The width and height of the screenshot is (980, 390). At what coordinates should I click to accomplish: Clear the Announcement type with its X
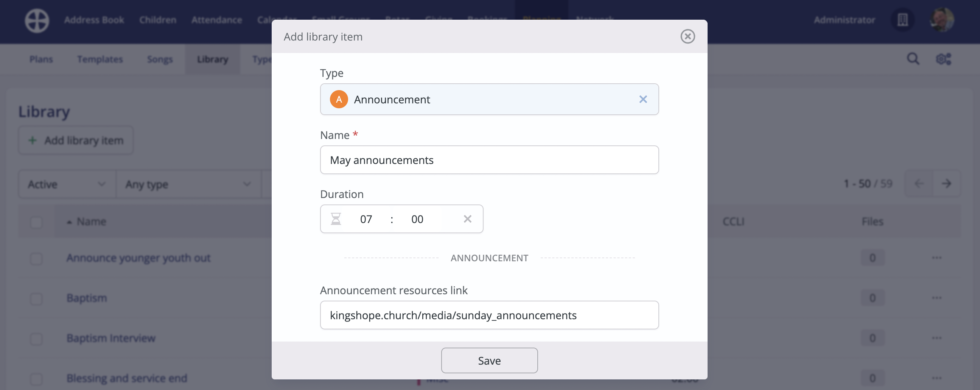643,99
